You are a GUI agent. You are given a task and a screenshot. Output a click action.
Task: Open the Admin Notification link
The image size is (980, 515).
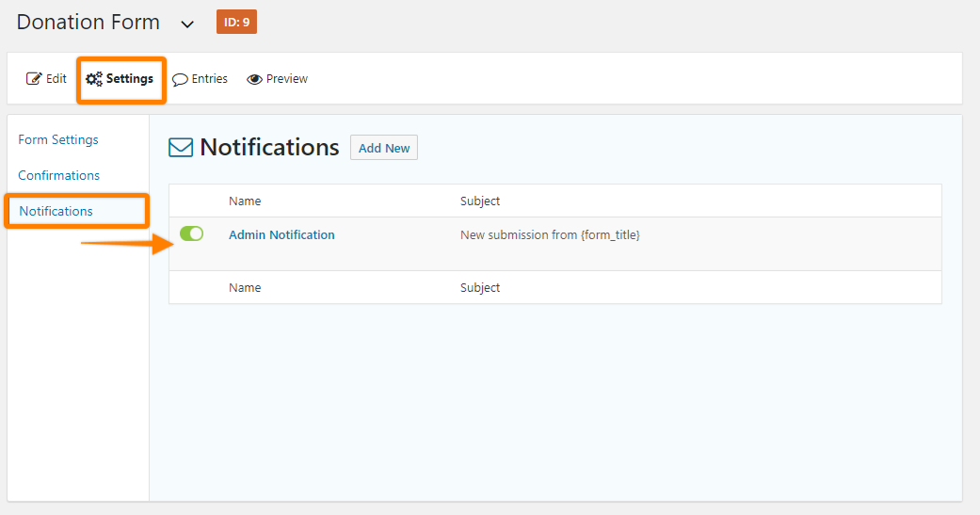coord(281,234)
